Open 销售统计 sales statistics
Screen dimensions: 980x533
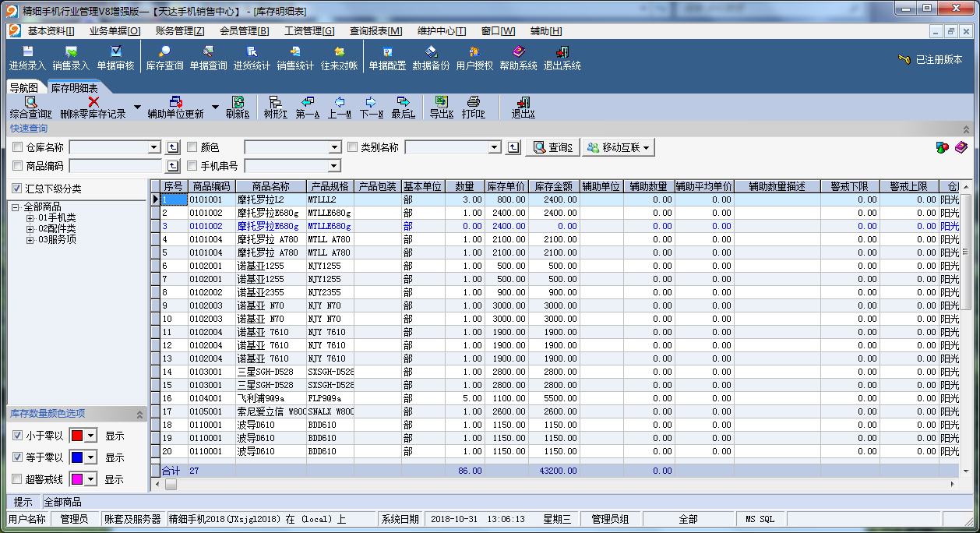(296, 58)
